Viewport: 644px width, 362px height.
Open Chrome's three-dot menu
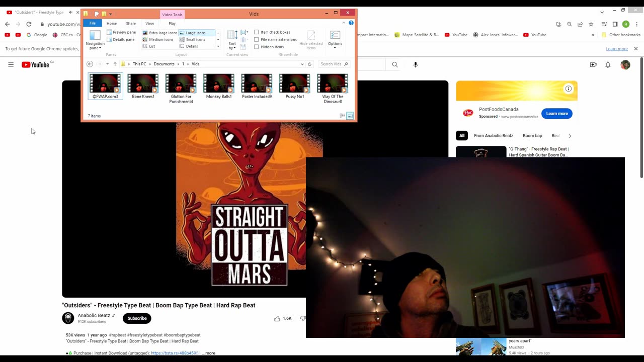(x=636, y=24)
